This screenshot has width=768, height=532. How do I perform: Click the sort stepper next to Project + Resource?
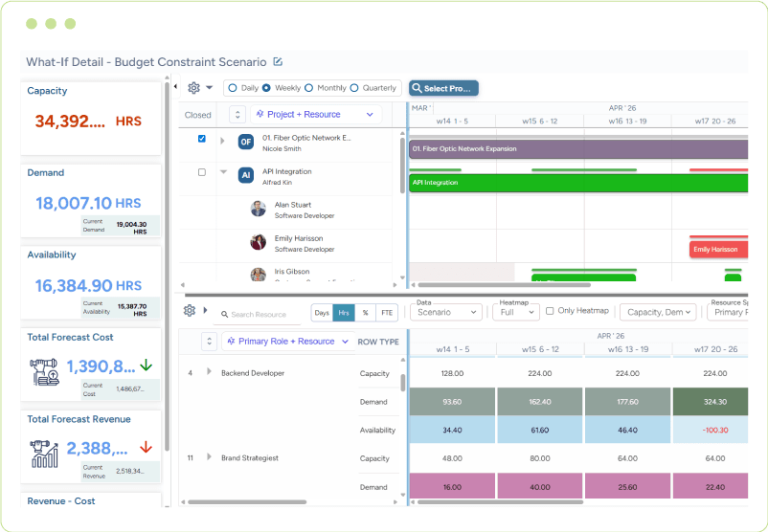coord(237,115)
